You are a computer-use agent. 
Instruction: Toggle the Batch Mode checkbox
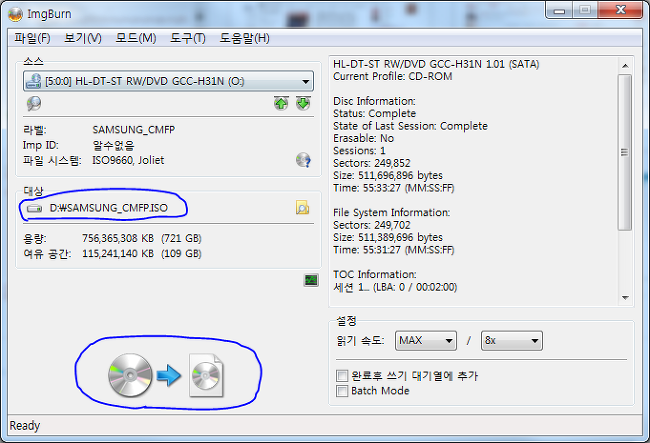(x=342, y=391)
